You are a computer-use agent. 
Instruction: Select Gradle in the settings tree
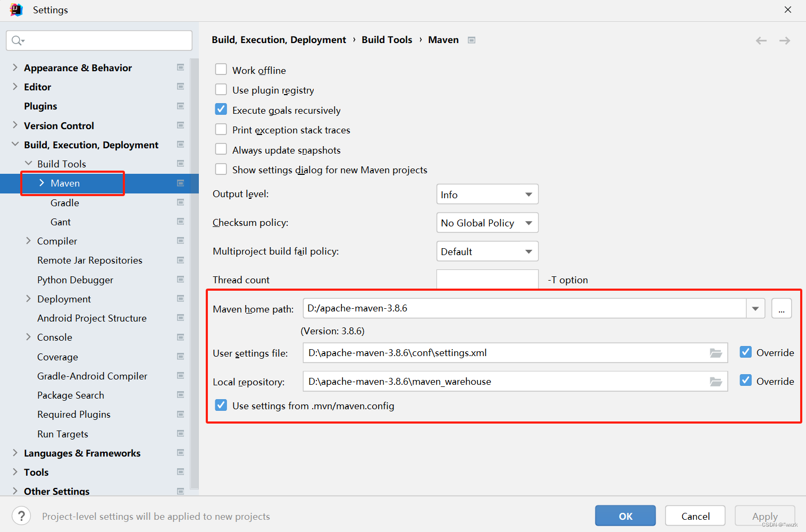coord(65,203)
